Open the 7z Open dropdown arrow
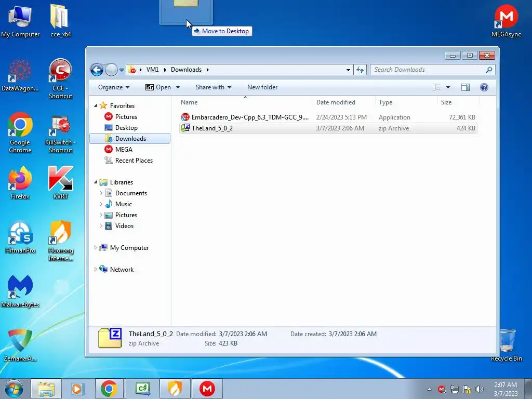Viewport: 532px width, 399px height. point(178,87)
